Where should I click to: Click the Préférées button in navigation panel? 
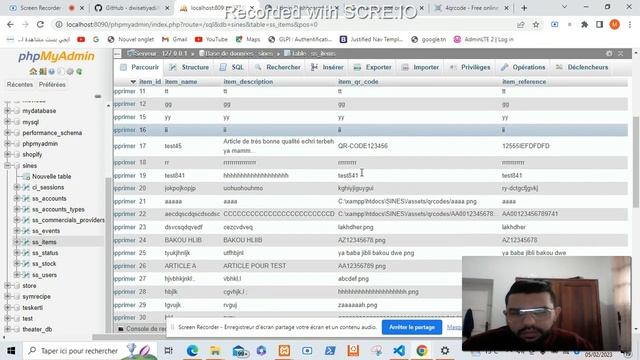[52, 84]
